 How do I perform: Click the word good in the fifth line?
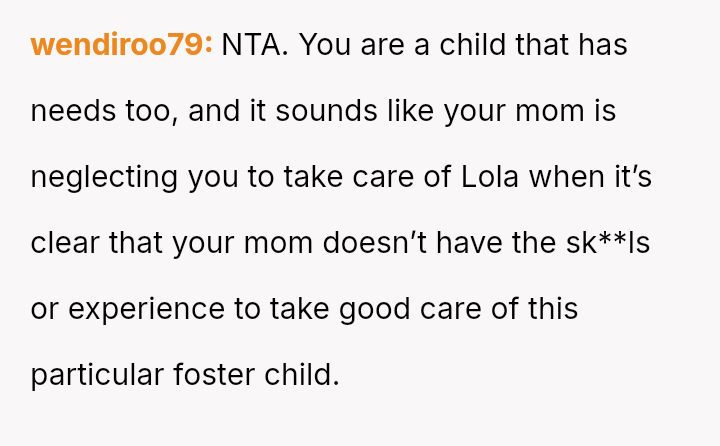[378, 309]
